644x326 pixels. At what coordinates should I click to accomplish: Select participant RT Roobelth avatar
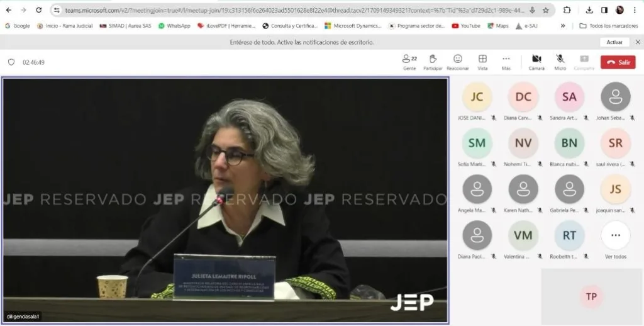(569, 235)
